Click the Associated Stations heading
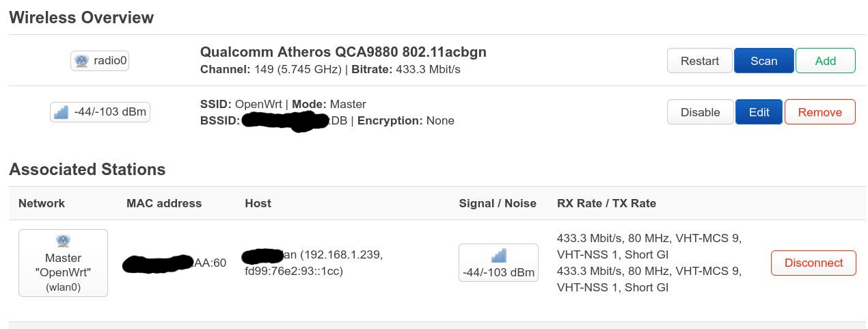Viewport: 868px width, 329px height. pyautogui.click(x=87, y=170)
